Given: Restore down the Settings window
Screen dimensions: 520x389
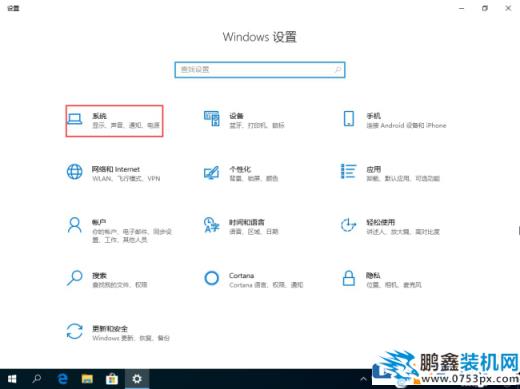Looking at the screenshot, I should point(485,8).
